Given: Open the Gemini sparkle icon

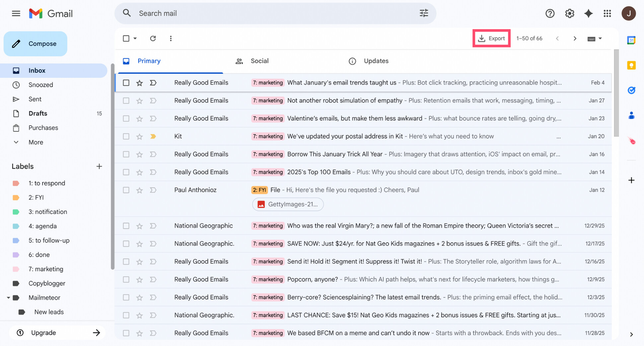Looking at the screenshot, I should 589,13.
